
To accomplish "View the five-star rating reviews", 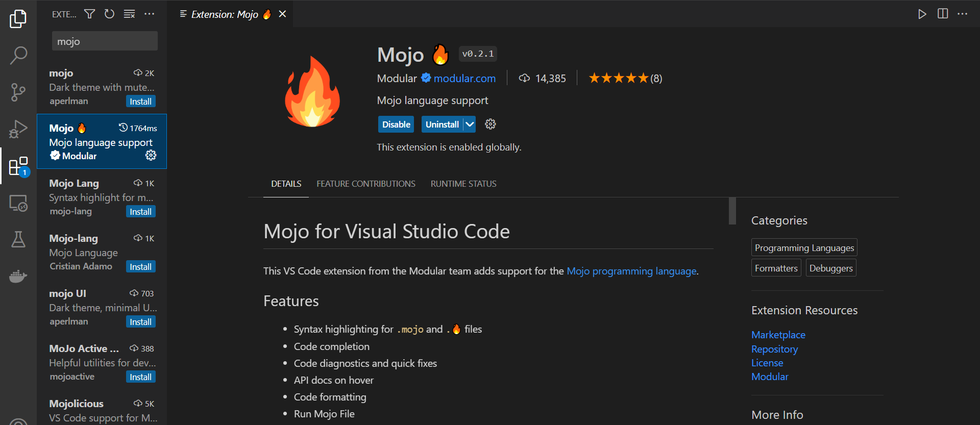I will point(625,78).
